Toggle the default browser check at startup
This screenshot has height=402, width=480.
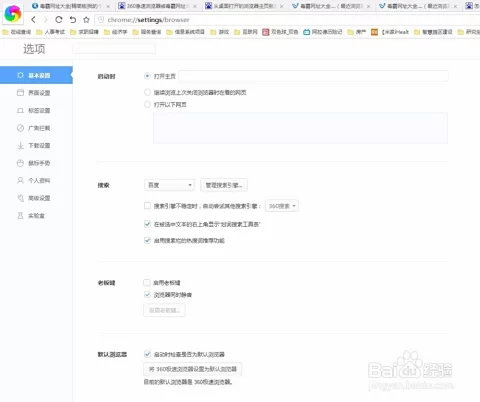click(x=147, y=354)
